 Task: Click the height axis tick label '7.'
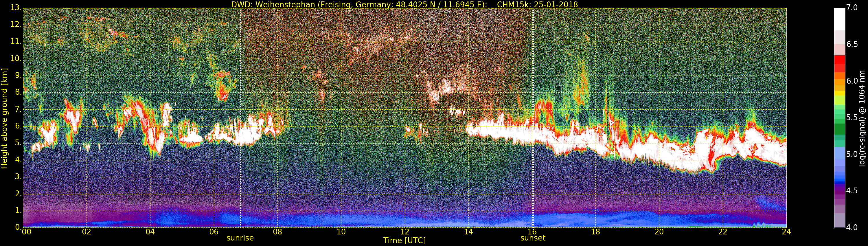18,109
